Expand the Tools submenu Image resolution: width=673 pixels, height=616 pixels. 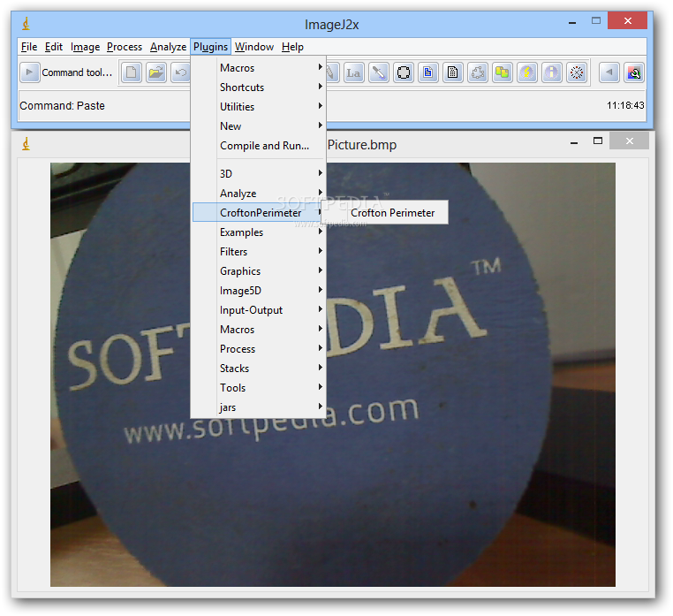pyautogui.click(x=259, y=388)
